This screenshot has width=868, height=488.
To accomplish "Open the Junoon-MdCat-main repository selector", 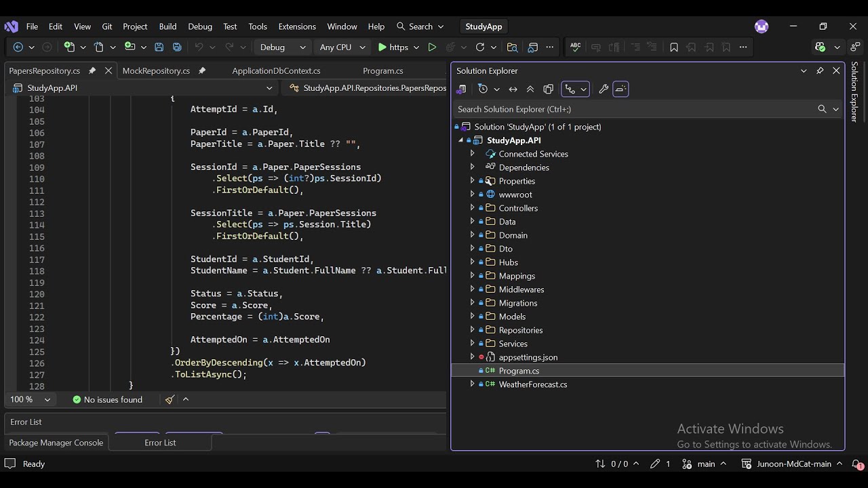I will (x=792, y=464).
